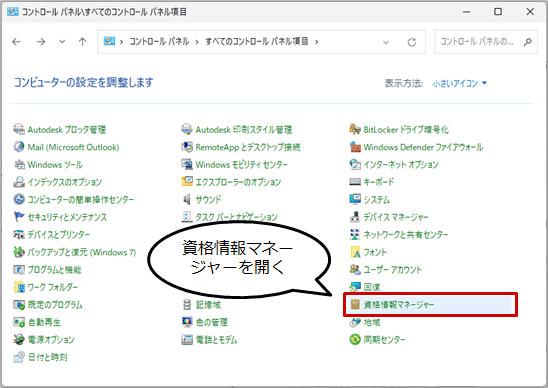Open インターネット オプション
The width and height of the screenshot is (548, 388).
click(394, 164)
